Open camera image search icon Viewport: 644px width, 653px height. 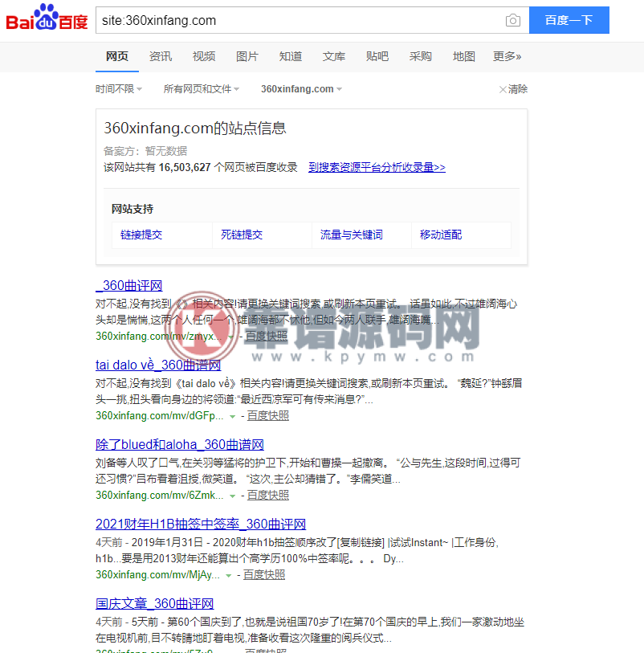point(512,20)
